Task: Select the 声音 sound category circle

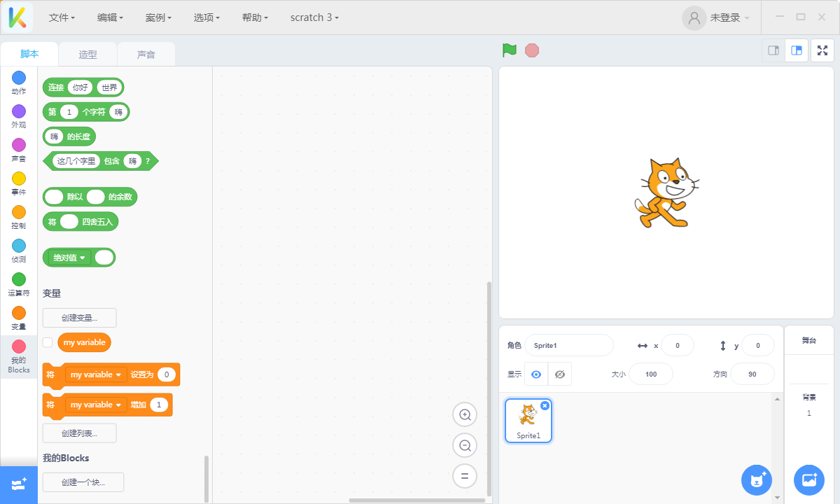Action: tap(19, 145)
